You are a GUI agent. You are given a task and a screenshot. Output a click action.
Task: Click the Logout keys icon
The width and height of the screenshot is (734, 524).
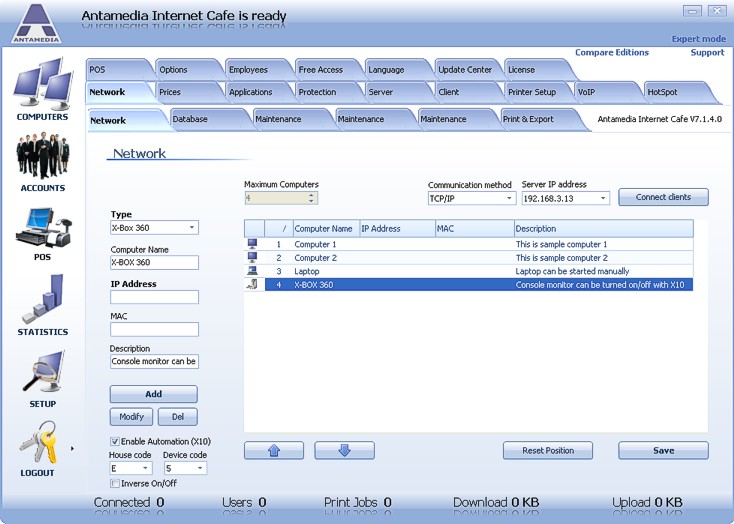pos(39,443)
